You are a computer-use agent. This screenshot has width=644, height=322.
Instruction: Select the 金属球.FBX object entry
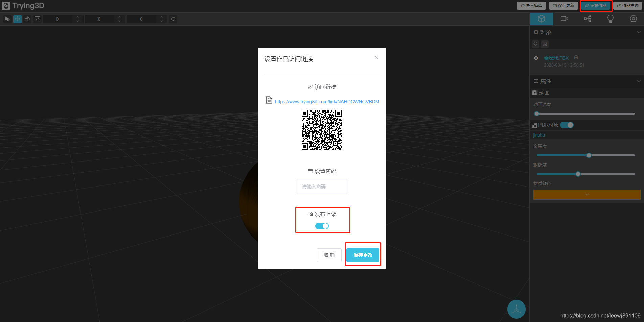pyautogui.click(x=556, y=58)
